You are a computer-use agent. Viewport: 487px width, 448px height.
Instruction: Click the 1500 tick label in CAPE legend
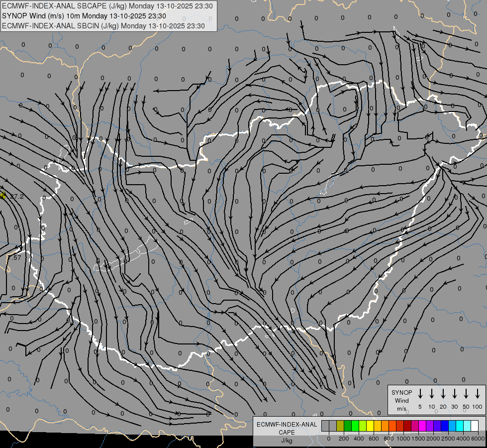pyautogui.click(x=418, y=439)
